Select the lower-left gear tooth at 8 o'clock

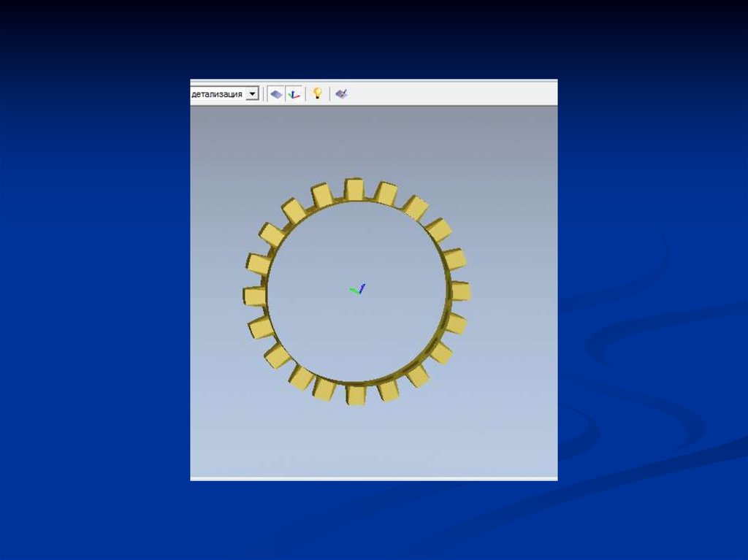pyautogui.click(x=277, y=355)
